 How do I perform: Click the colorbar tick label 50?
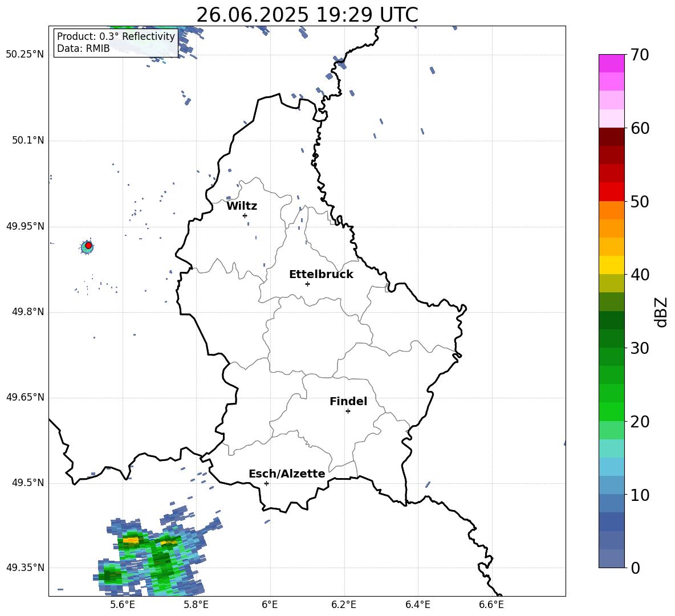tap(640, 201)
